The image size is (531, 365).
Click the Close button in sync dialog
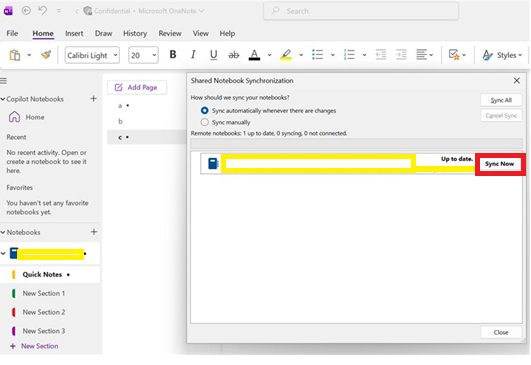[x=501, y=332]
